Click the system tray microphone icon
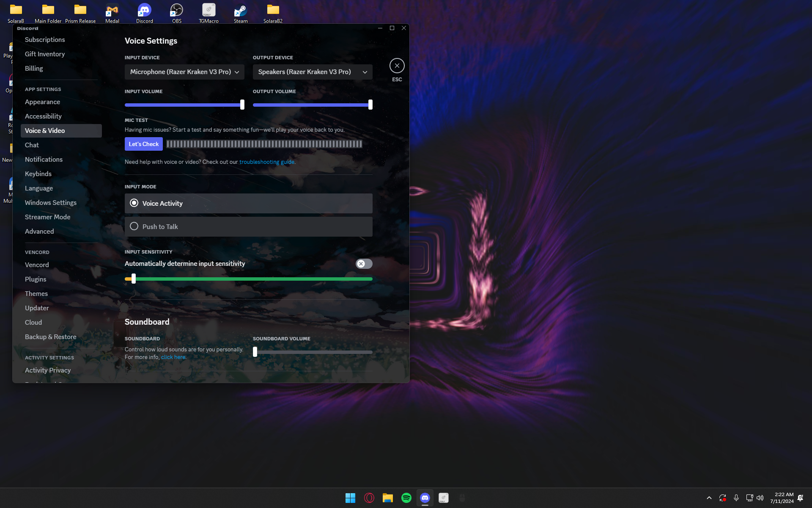 pos(736,498)
